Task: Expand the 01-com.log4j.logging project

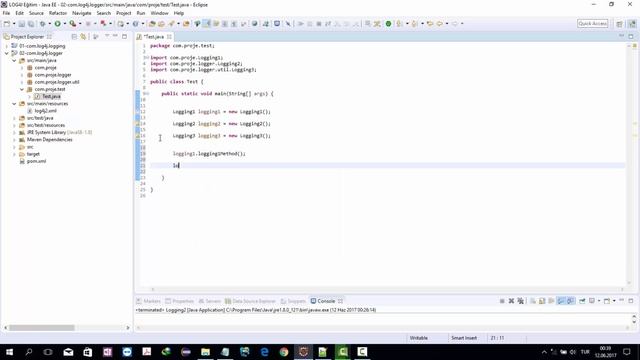Action: click(7, 46)
